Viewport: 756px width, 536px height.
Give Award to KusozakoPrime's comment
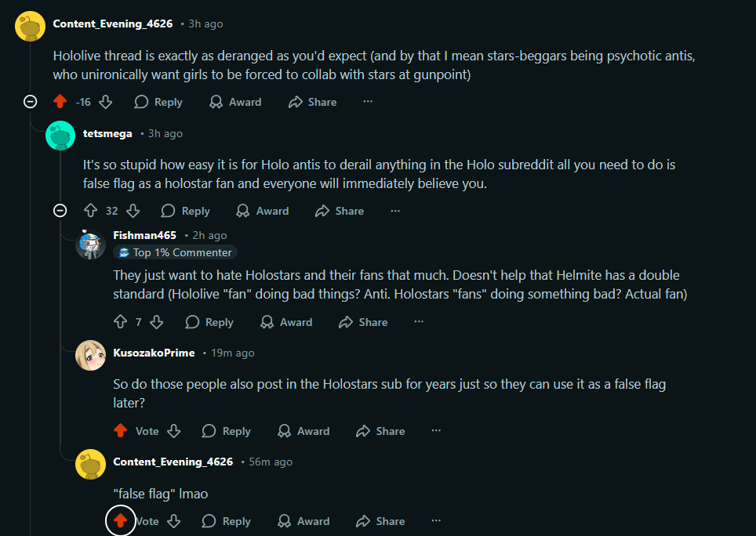click(x=303, y=431)
